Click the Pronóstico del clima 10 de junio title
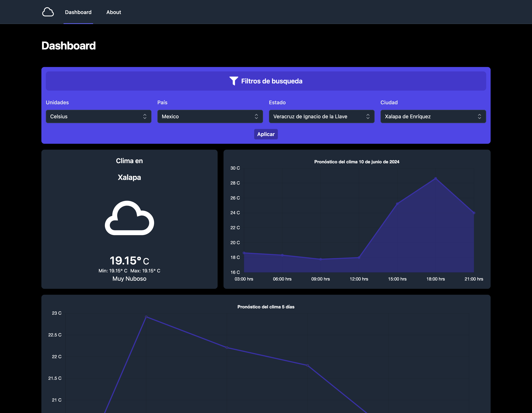The height and width of the screenshot is (413, 532). 357,162
